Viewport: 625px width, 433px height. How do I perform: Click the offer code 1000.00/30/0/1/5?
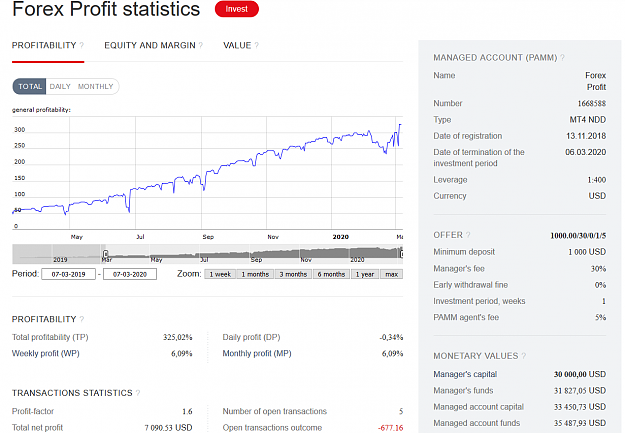pos(578,236)
